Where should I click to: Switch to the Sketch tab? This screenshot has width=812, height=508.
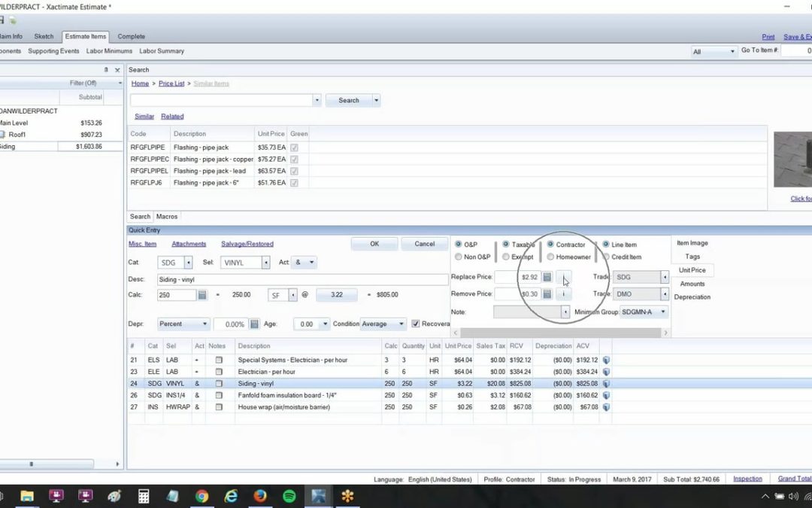point(44,37)
